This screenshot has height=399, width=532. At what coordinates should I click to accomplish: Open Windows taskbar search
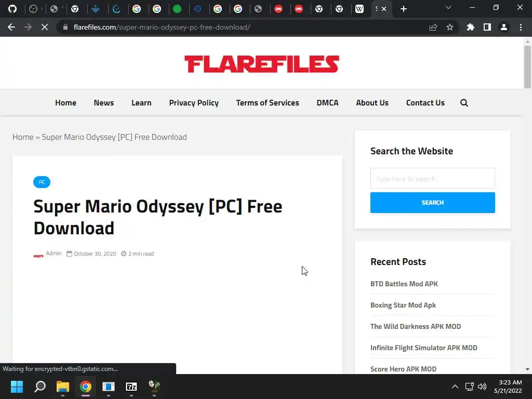pos(40,387)
